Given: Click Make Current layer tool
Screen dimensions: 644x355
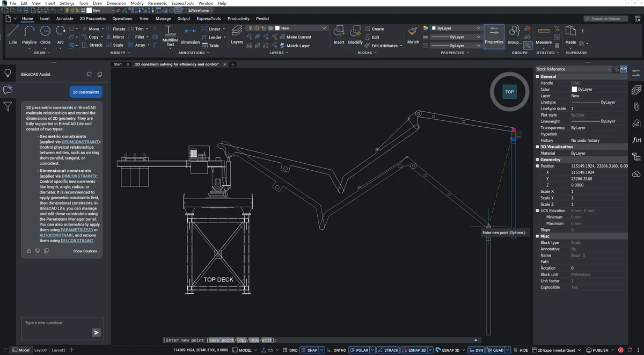Looking at the screenshot, I should [x=296, y=37].
